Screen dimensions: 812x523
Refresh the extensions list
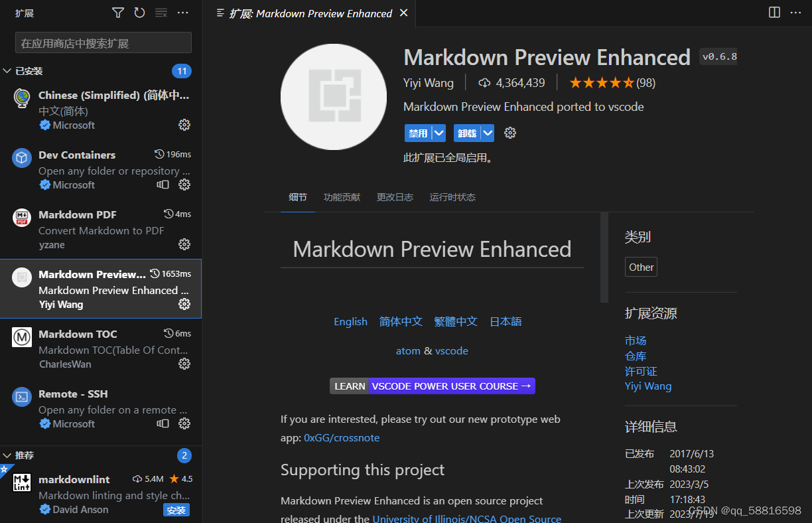139,13
